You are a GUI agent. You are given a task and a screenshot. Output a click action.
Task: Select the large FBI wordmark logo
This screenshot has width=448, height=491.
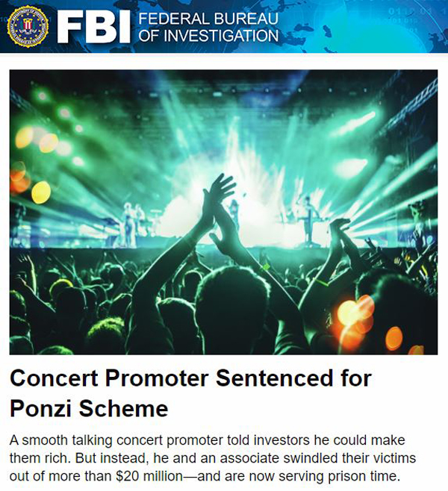93,27
